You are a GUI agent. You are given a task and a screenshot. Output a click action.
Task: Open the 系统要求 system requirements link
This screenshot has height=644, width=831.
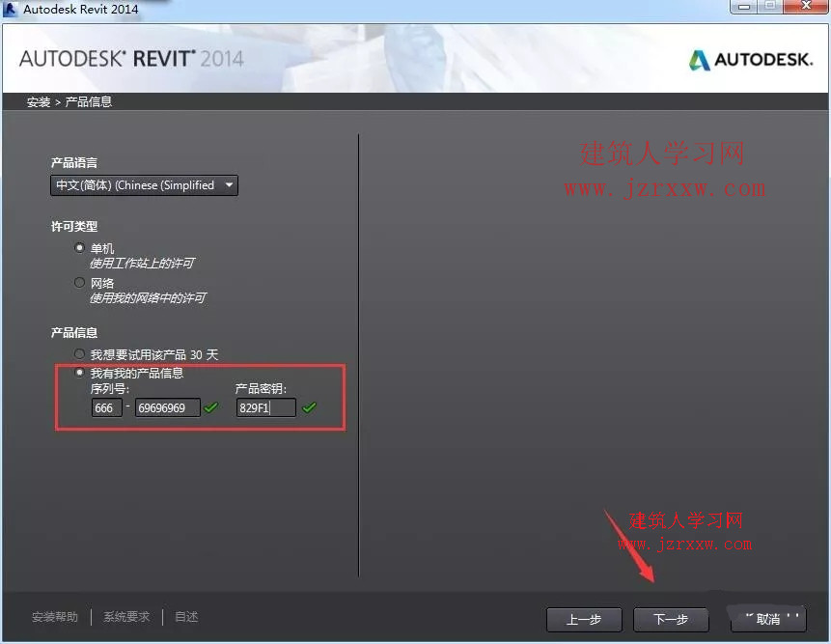point(126,617)
